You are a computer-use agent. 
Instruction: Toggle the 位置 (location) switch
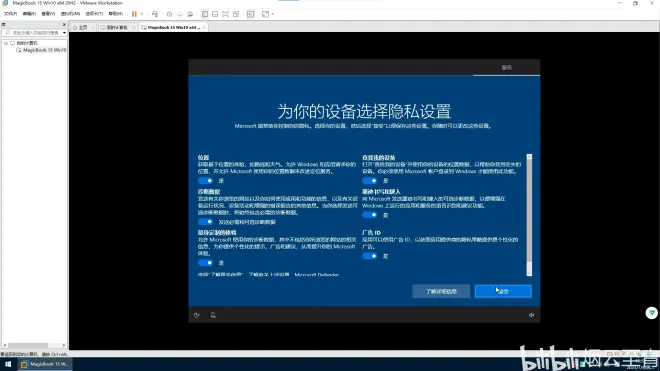click(205, 181)
